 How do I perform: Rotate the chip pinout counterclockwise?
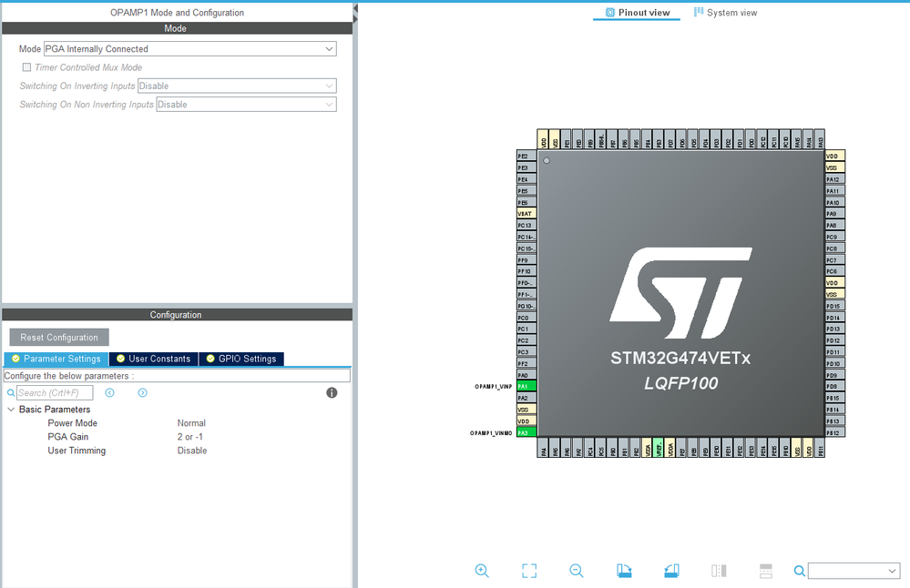[x=671, y=571]
